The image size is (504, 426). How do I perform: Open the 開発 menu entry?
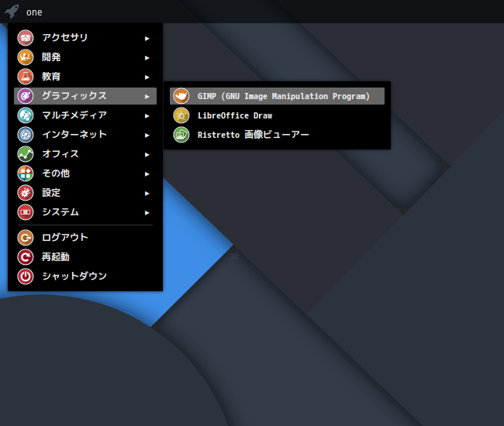point(85,57)
